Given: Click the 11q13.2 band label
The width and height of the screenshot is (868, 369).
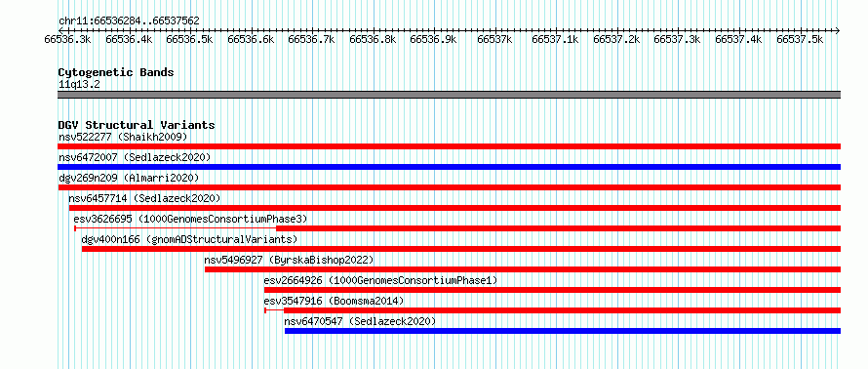Looking at the screenshot, I should [x=79, y=85].
